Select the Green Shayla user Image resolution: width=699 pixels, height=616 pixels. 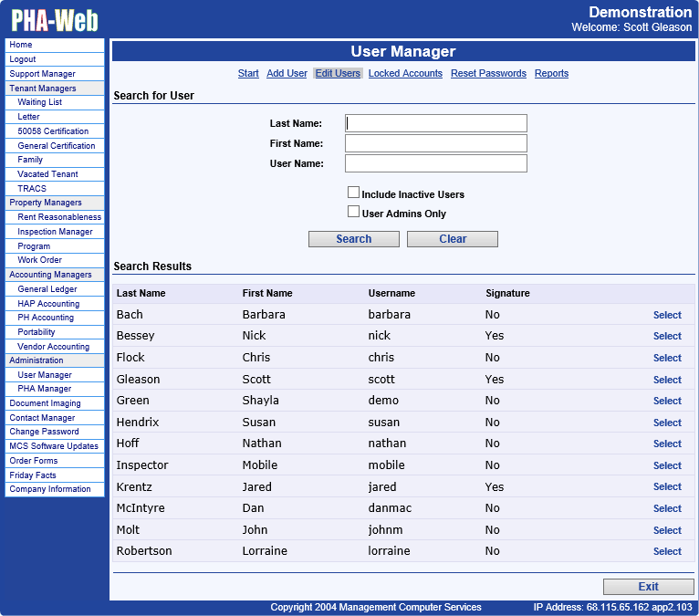(667, 401)
